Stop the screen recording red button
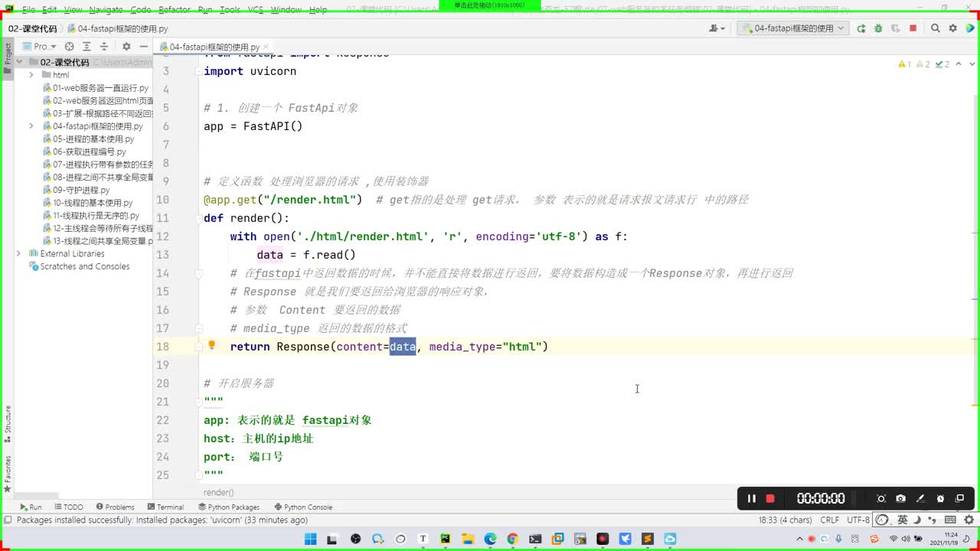980x551 pixels. coord(770,498)
